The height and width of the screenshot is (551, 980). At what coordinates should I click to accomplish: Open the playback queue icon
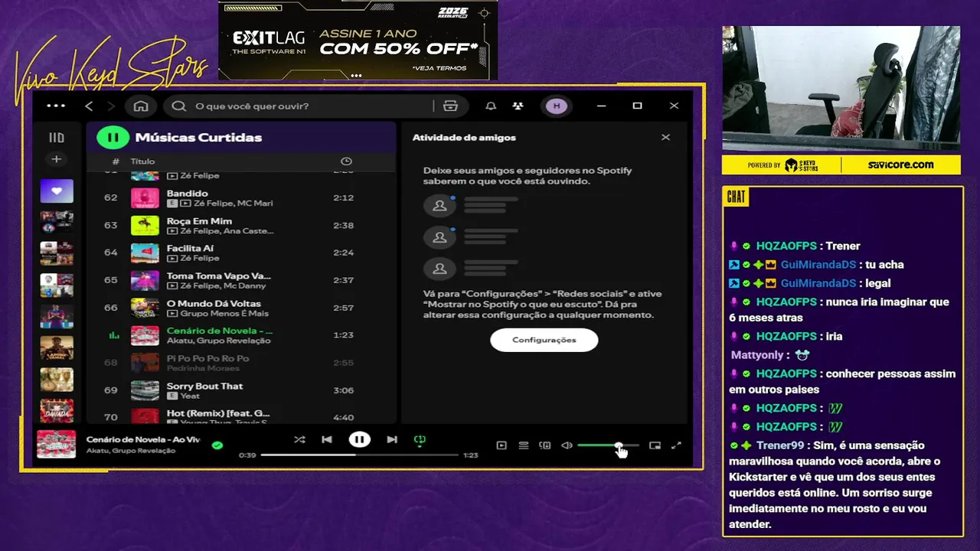pos(524,445)
